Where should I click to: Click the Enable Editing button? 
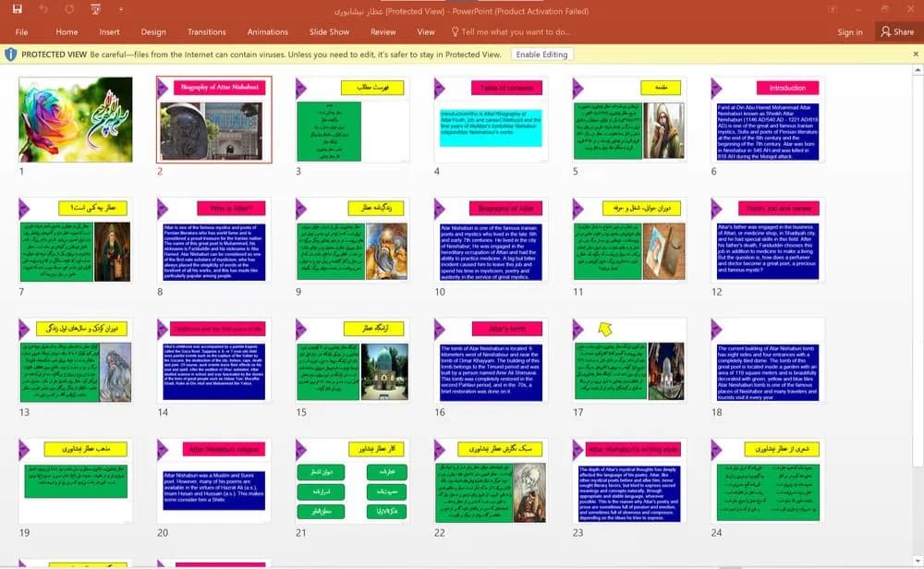pos(541,54)
